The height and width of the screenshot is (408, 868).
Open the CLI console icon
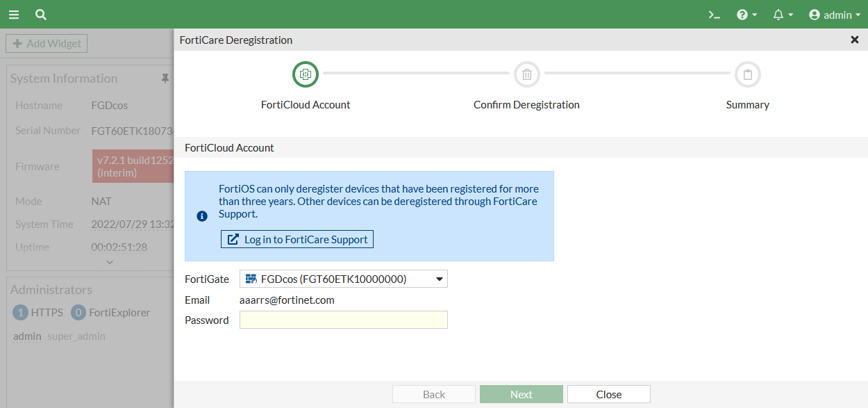(x=714, y=15)
